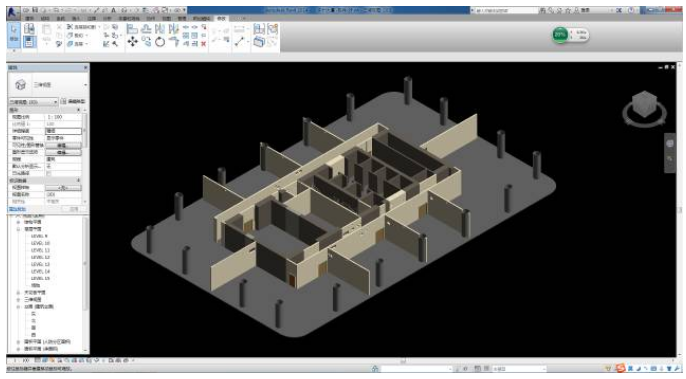
Task: Open the 管理 ribbon tab
Action: (x=182, y=18)
